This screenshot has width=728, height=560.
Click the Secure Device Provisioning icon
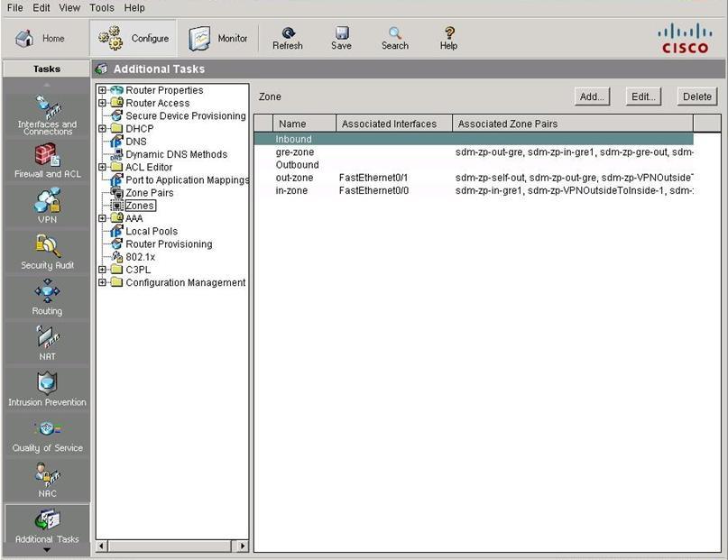pyautogui.click(x=117, y=116)
